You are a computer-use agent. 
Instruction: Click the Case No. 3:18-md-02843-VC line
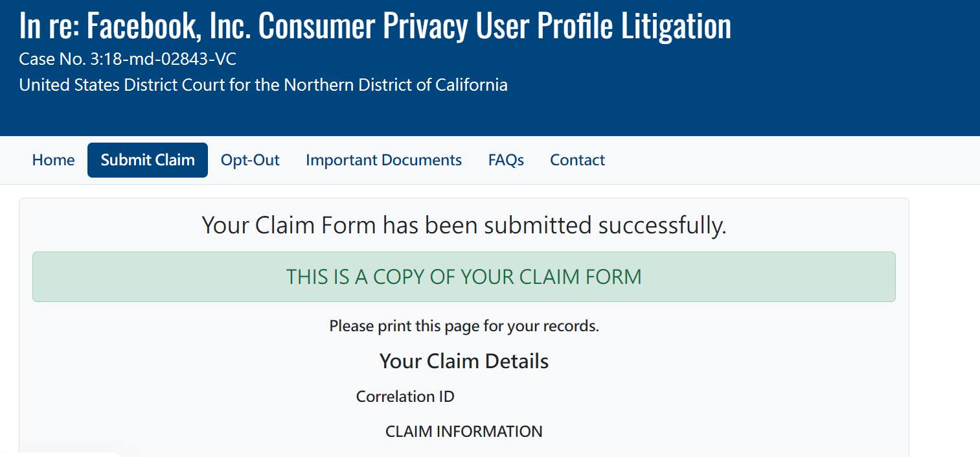coord(128,60)
